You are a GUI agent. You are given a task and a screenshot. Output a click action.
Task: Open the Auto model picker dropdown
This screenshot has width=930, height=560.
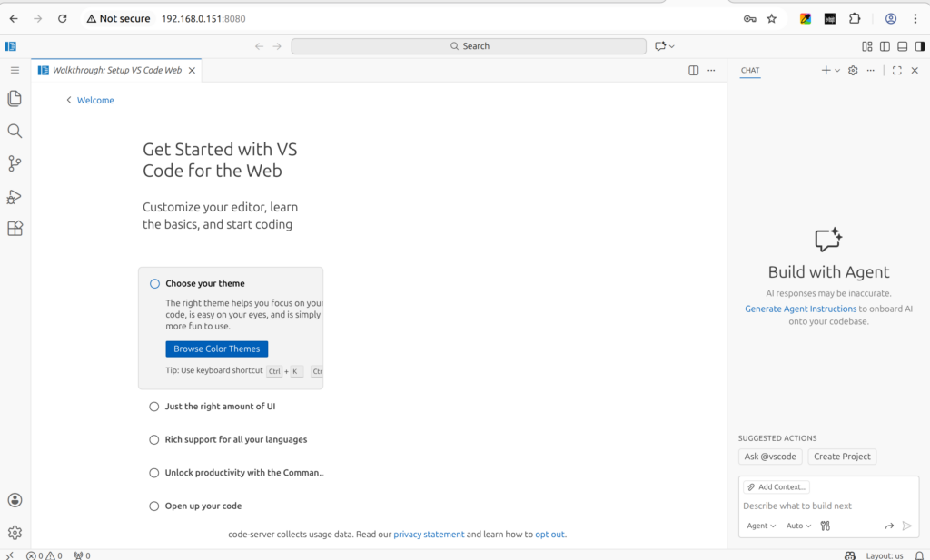coord(799,526)
